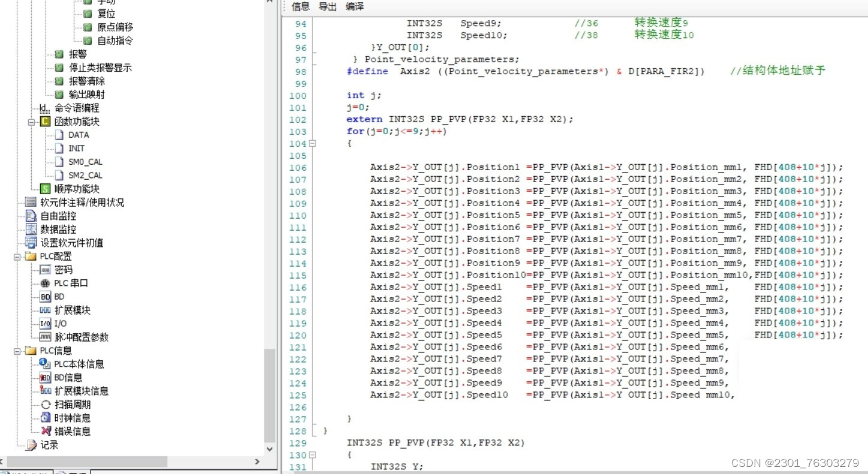
Task: Switch to the 信息 tab
Action: 300,7
